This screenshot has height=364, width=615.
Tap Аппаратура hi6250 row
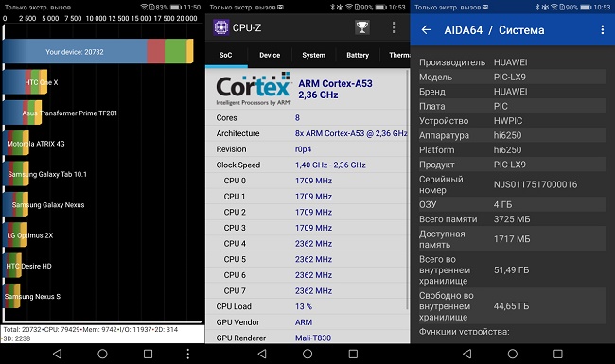point(512,135)
